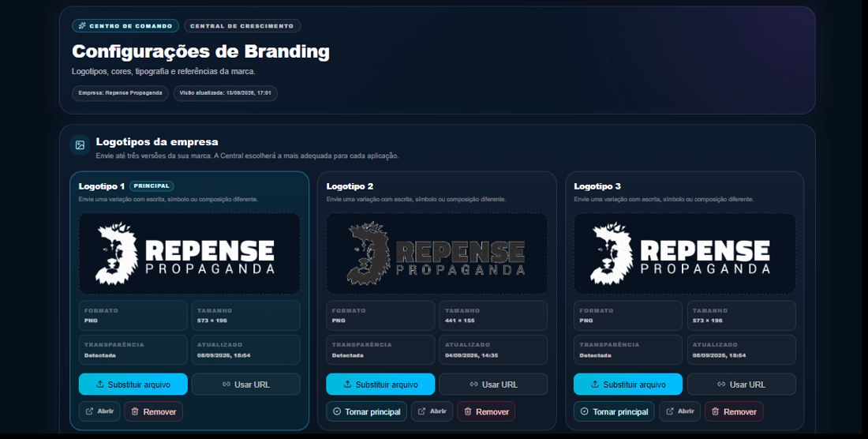Click Substituir arquivo for Logotipo 3

click(628, 385)
